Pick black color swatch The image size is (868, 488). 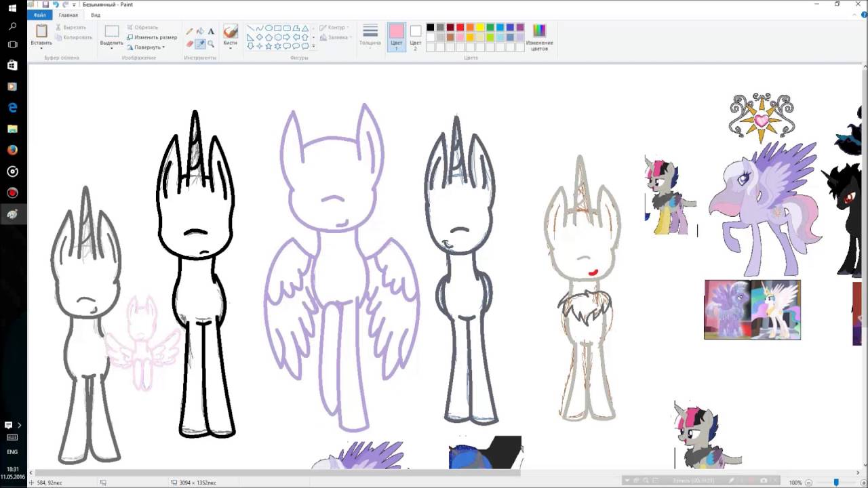430,28
